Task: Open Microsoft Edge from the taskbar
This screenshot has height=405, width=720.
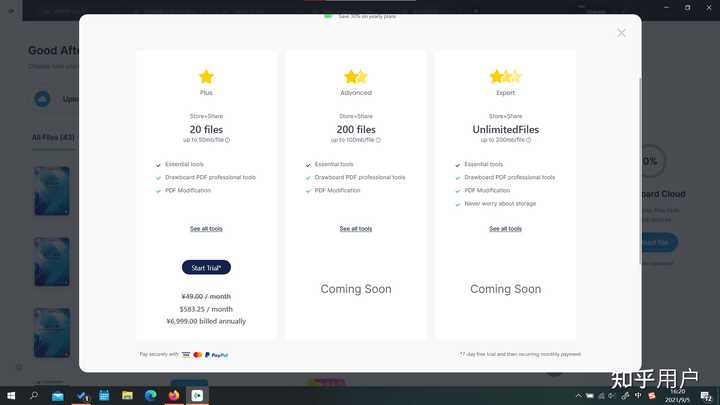Action: 151,395
